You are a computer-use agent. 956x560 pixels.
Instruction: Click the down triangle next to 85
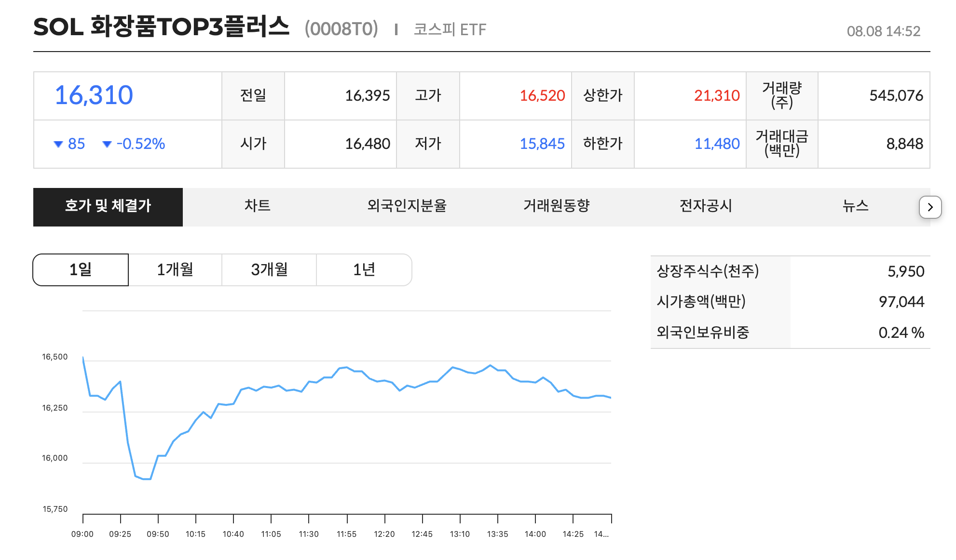point(58,144)
